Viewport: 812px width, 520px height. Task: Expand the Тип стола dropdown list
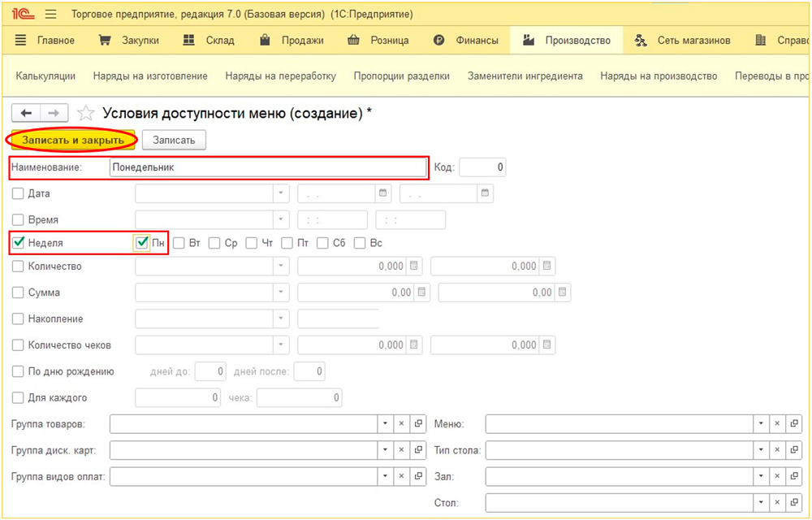tap(761, 450)
